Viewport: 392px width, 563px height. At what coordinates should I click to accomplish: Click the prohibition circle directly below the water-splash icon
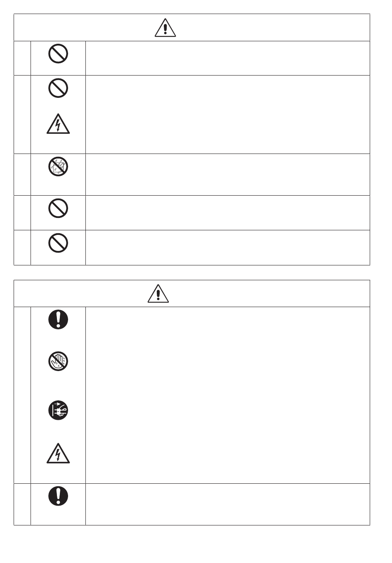pyautogui.click(x=58, y=208)
